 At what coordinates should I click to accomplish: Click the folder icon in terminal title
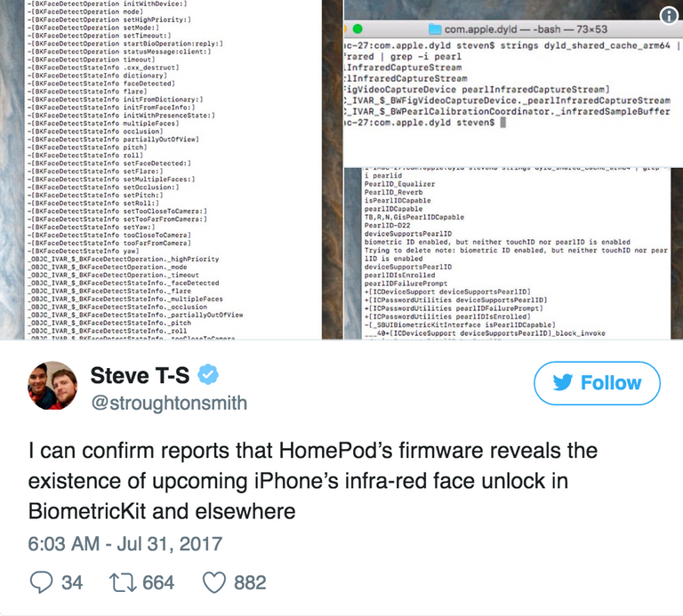point(435,29)
